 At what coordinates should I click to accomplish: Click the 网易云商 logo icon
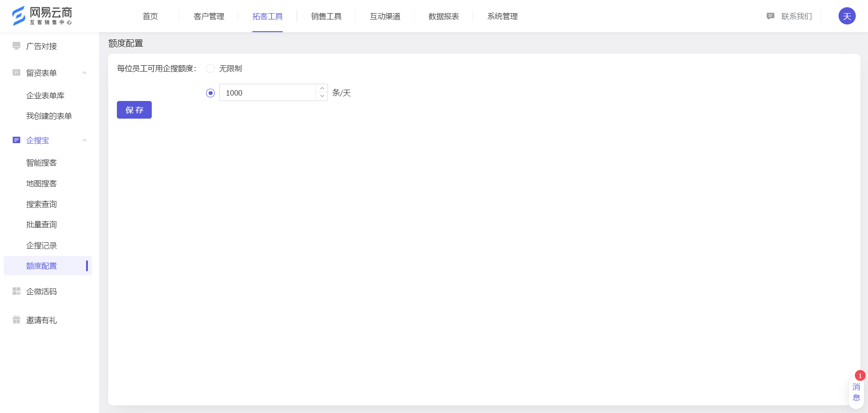click(x=19, y=16)
